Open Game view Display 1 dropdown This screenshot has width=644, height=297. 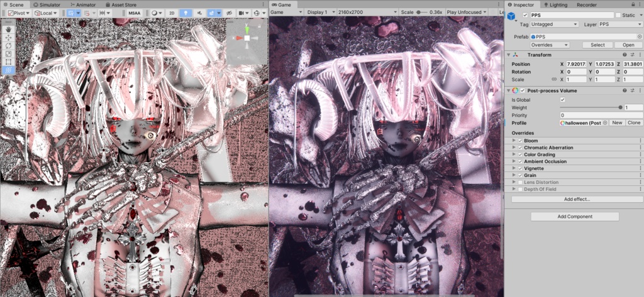tap(320, 12)
